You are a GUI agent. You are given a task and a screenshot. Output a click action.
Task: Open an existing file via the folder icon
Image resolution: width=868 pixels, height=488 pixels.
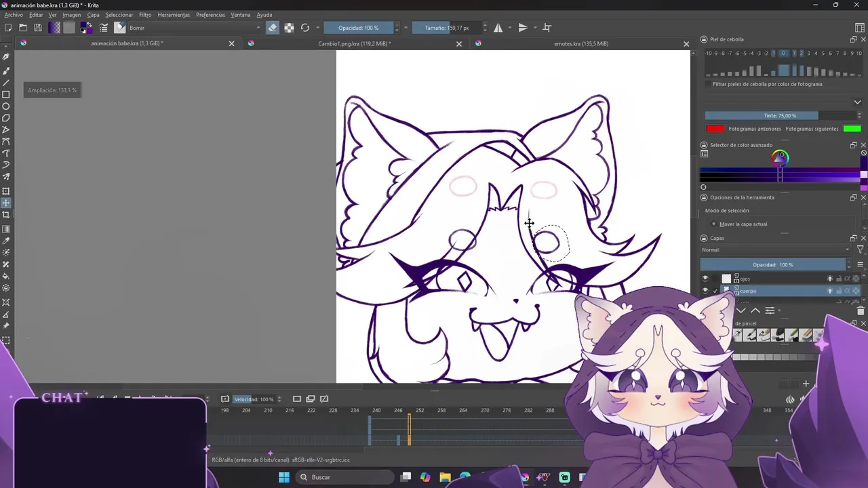(x=23, y=28)
